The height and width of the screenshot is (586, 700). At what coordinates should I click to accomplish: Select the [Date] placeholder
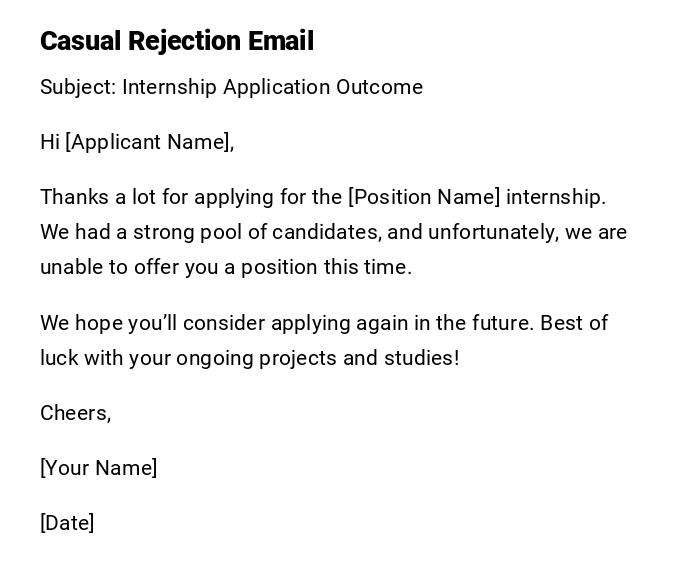tap(67, 523)
